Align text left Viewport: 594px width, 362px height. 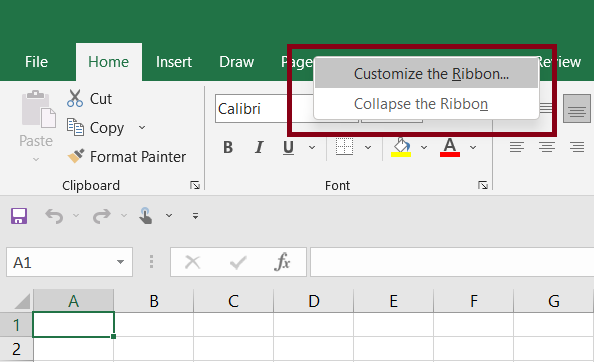coord(517,147)
